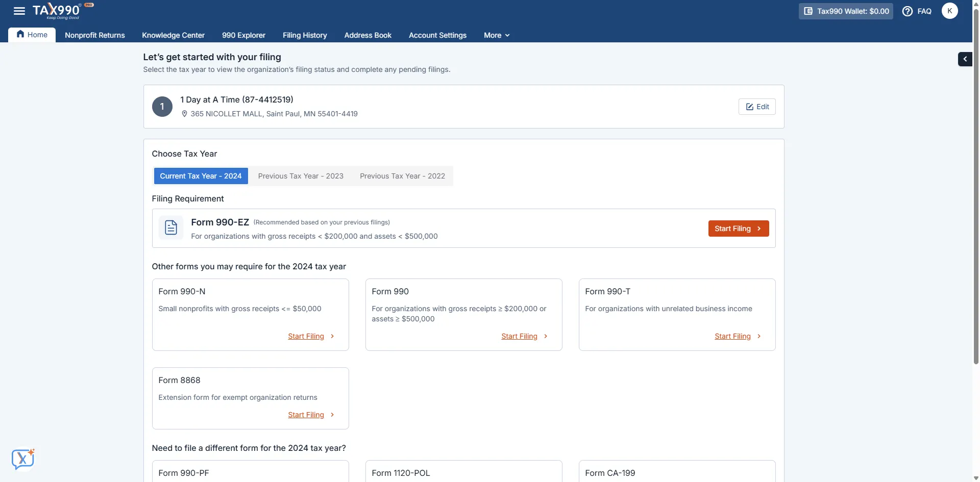Switch to Previous Tax Year - 2022
The width and height of the screenshot is (980, 482).
coord(402,176)
